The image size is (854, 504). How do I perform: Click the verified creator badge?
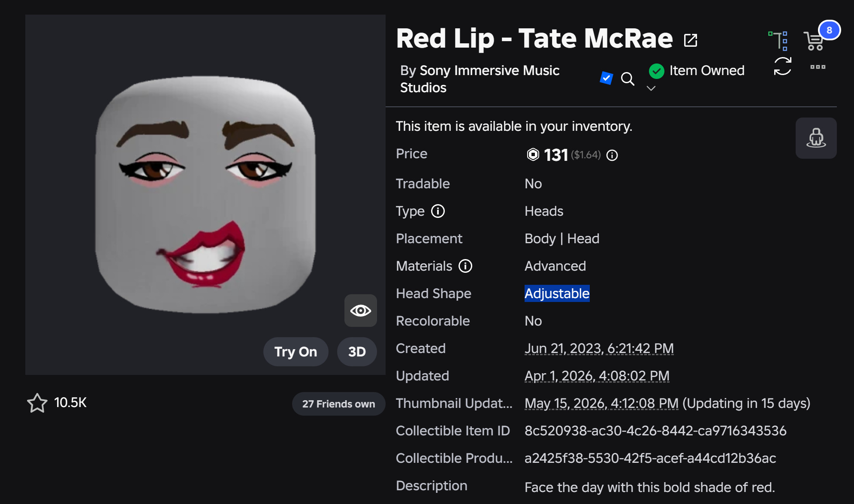pos(606,78)
